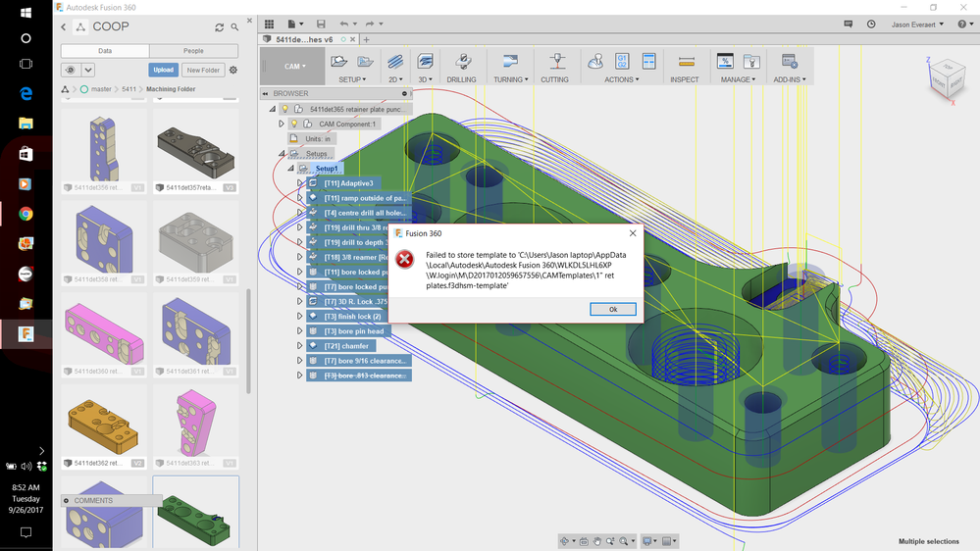Viewport: 980px width, 551px height.
Task: Click the New Folder icon in SETUP group
Action: coord(365,61)
